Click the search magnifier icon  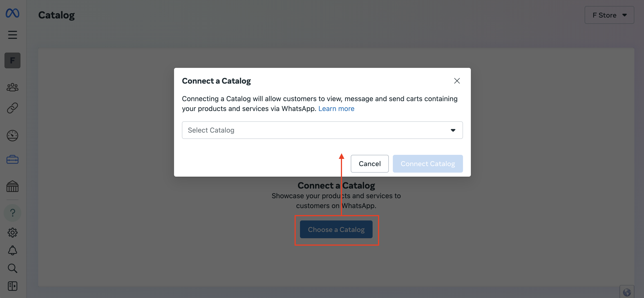click(x=12, y=268)
